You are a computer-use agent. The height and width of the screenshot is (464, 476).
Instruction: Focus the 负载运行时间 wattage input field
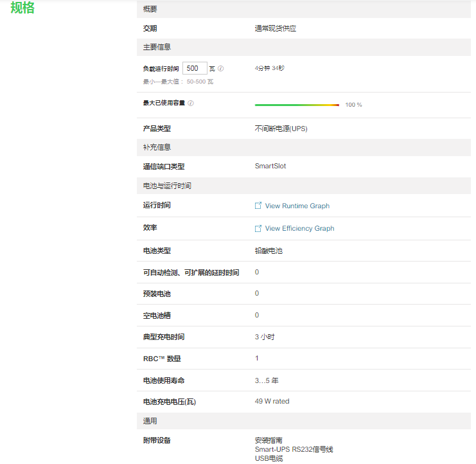click(x=195, y=68)
